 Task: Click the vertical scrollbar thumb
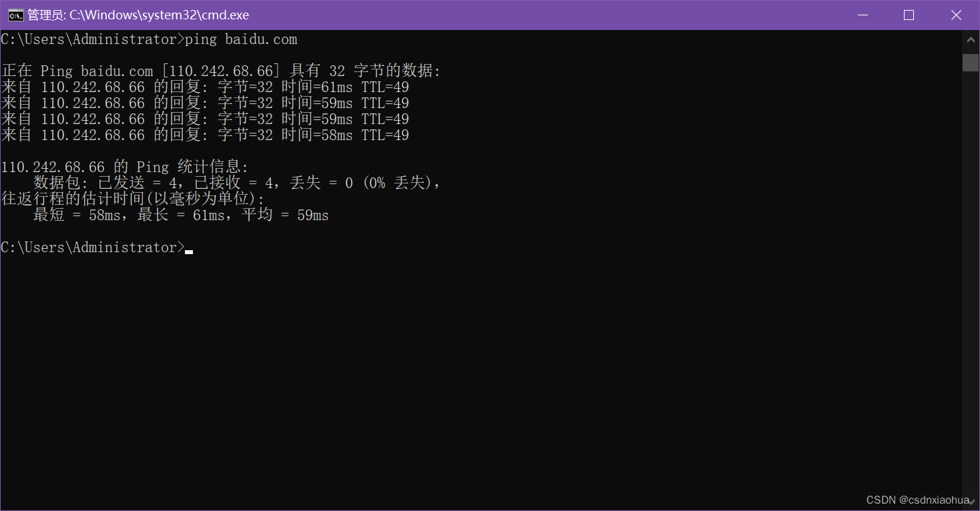(971, 63)
